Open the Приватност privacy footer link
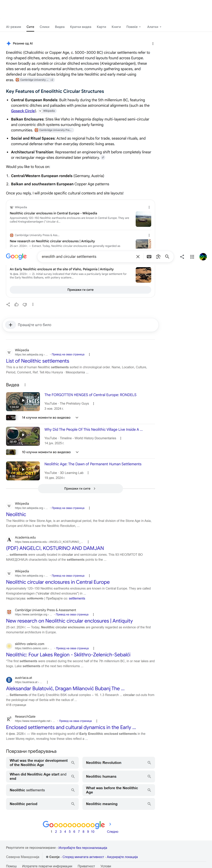 point(86,866)
